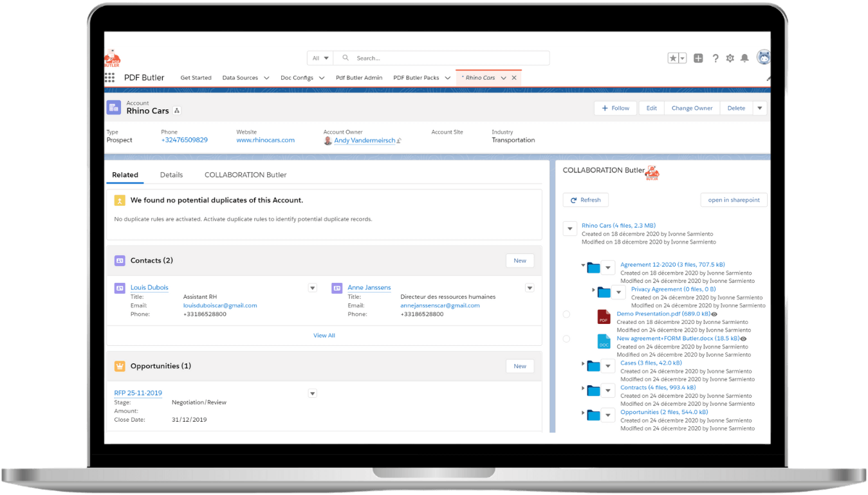Click the Contacts section icon
868x495 pixels.
pyautogui.click(x=120, y=260)
